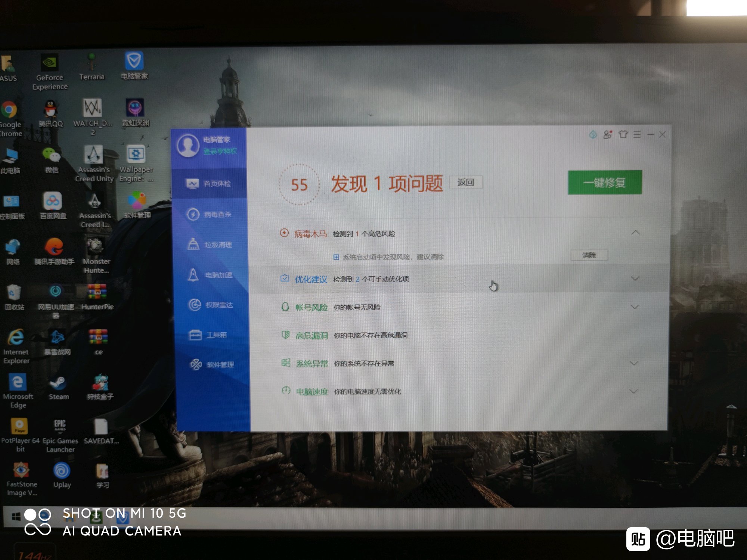Open Steam desktop icon
This screenshot has height=560, width=747.
[x=59, y=388]
